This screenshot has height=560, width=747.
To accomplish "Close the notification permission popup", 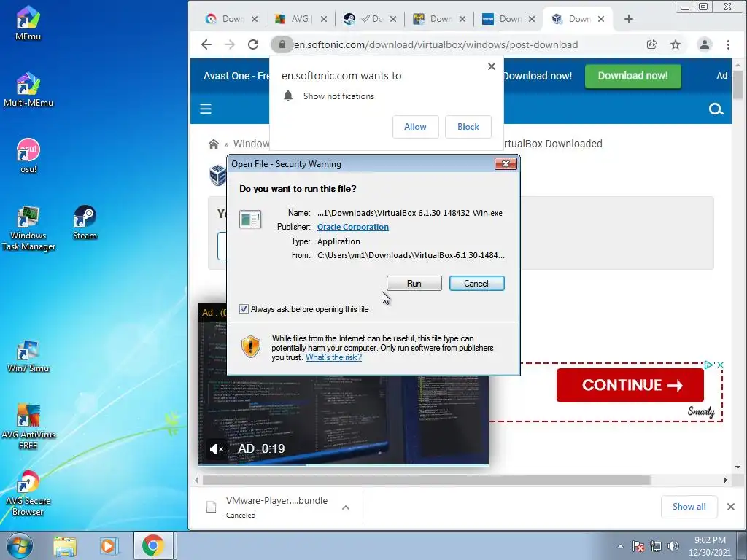I will (492, 66).
